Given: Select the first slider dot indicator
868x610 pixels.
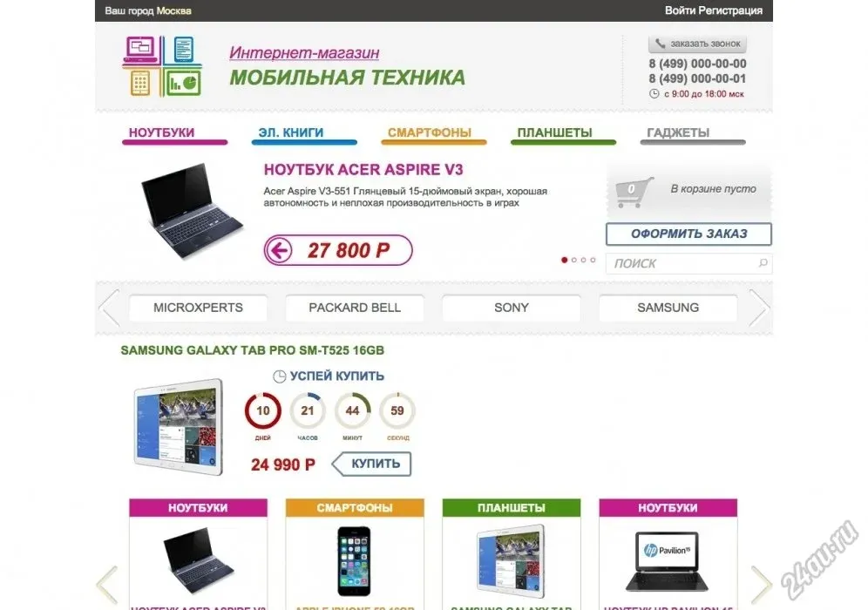Looking at the screenshot, I should 564,260.
